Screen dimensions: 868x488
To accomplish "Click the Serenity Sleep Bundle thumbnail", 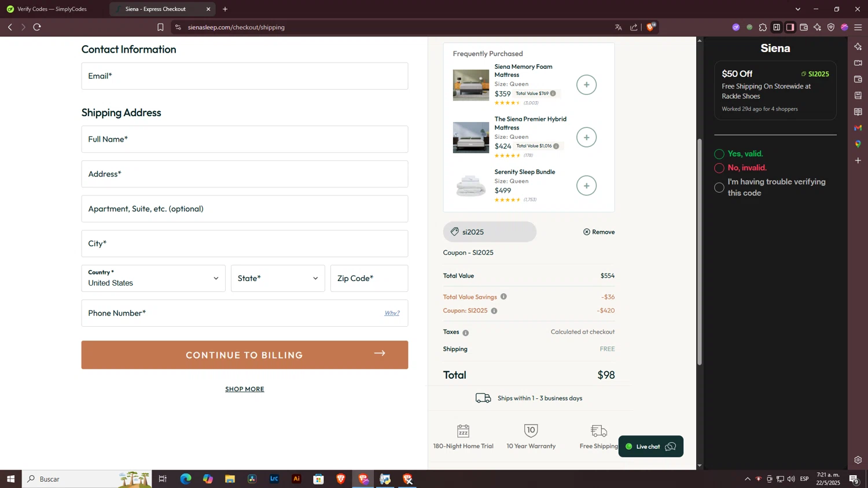I will pos(471,186).
